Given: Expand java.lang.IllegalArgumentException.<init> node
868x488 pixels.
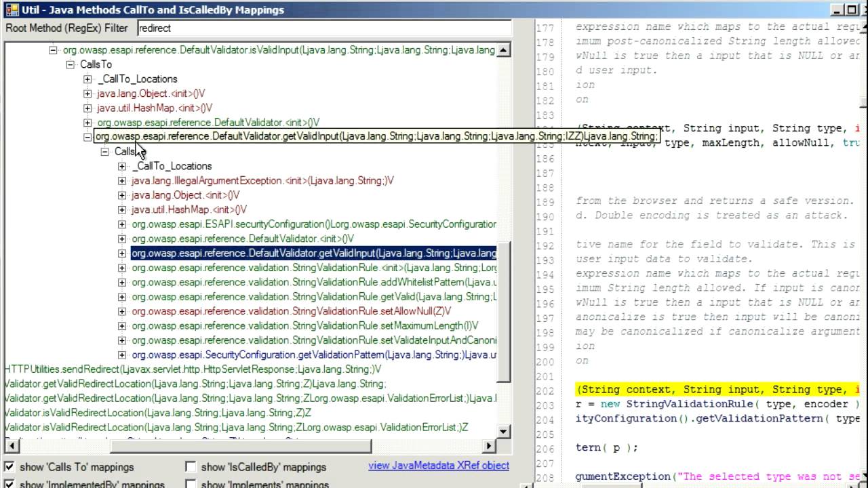Looking at the screenshot, I should pos(122,181).
